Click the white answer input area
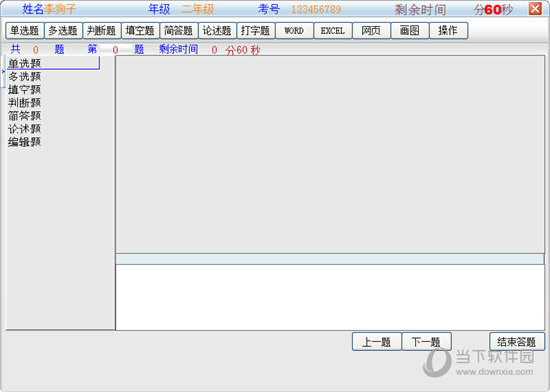 pos(330,297)
